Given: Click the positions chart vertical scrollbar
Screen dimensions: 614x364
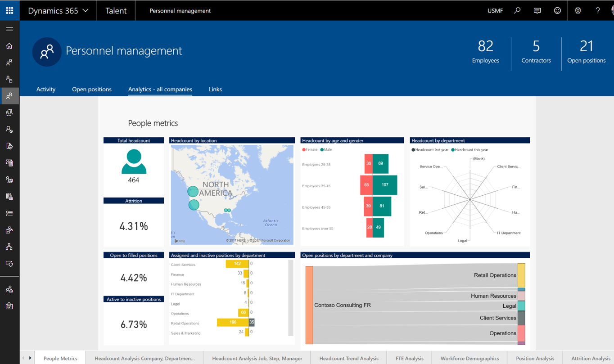Looking at the screenshot, I should (291, 298).
